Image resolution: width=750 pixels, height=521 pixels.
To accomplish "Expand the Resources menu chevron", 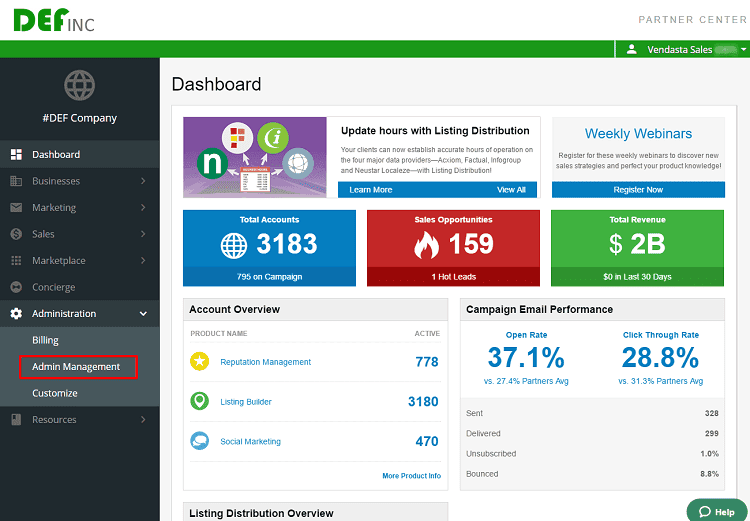I will tap(143, 420).
